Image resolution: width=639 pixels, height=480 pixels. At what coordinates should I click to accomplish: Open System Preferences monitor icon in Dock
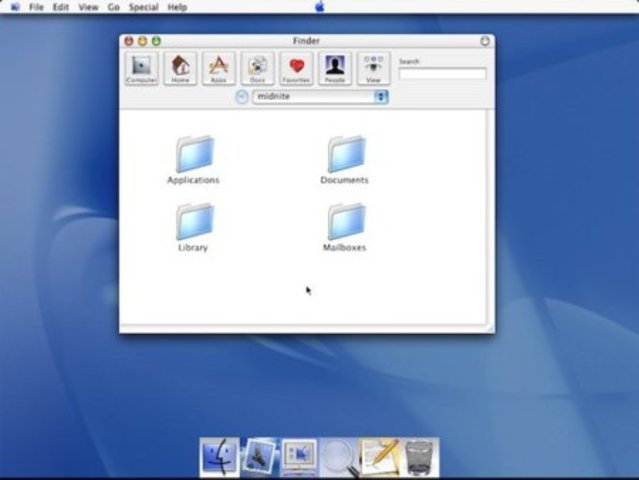tap(299, 457)
